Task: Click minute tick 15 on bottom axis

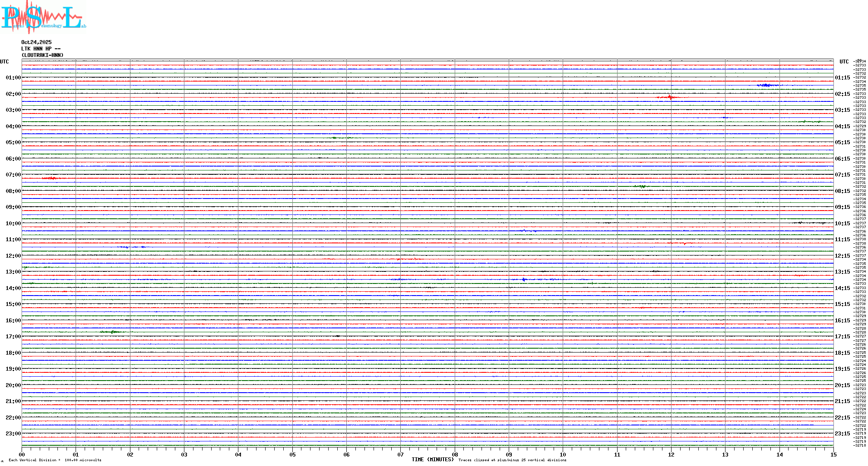Action: click(x=833, y=454)
